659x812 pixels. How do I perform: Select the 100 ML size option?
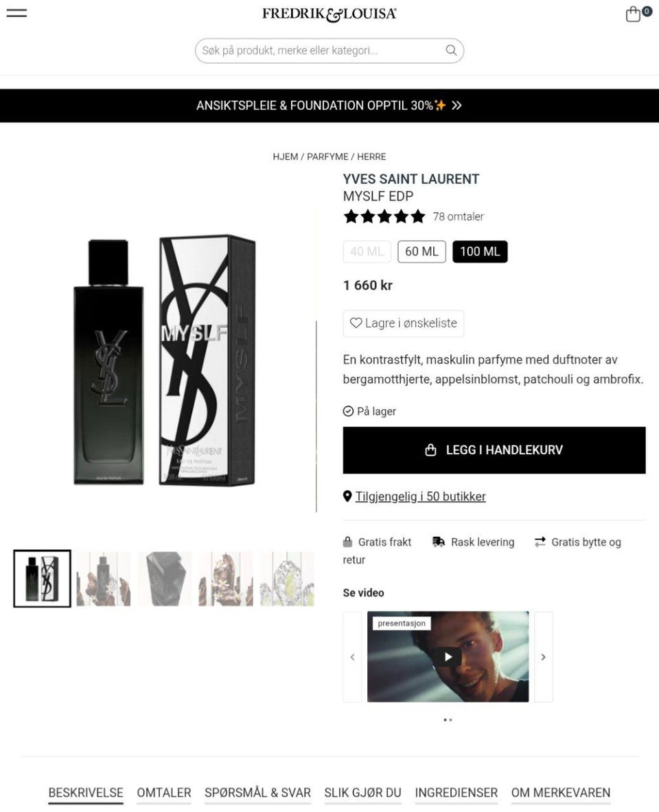click(481, 252)
